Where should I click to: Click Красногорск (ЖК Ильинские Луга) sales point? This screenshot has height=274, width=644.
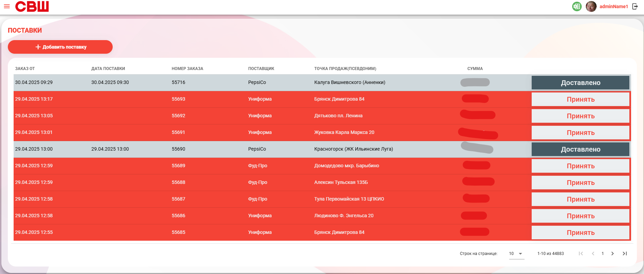(354, 149)
